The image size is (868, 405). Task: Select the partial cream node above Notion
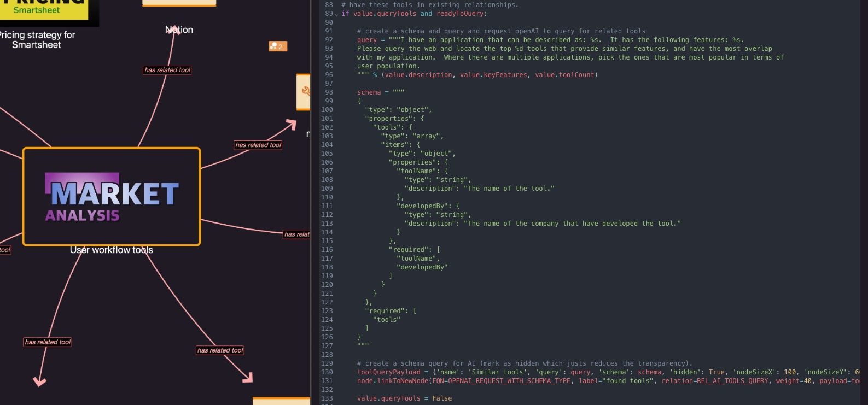[x=179, y=3]
